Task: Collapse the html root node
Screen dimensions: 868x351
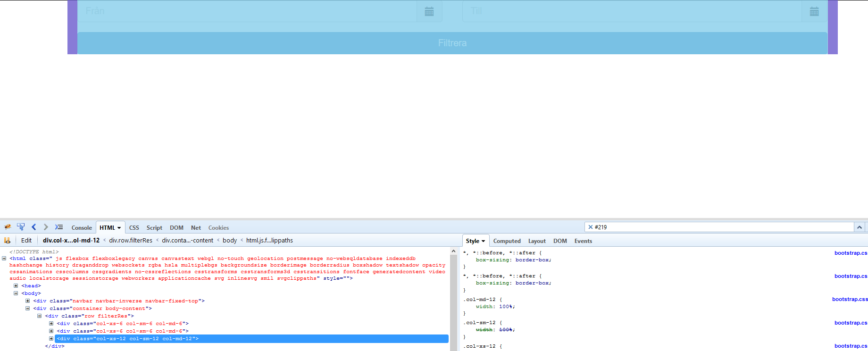Action: click(x=4, y=259)
